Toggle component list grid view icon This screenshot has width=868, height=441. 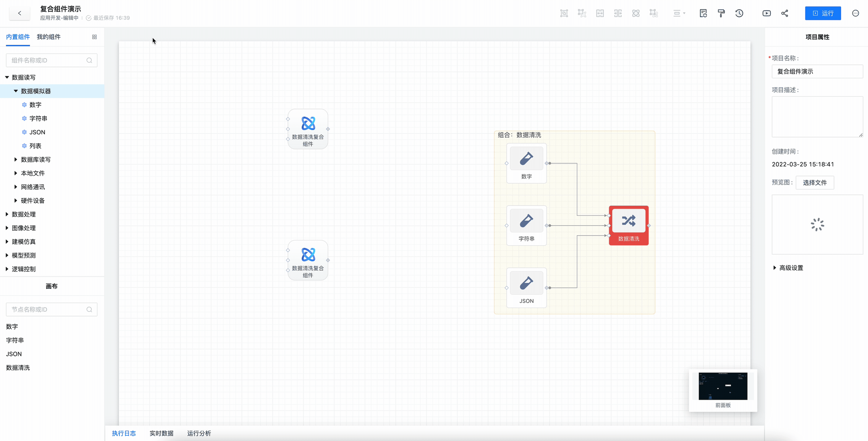[x=94, y=37]
